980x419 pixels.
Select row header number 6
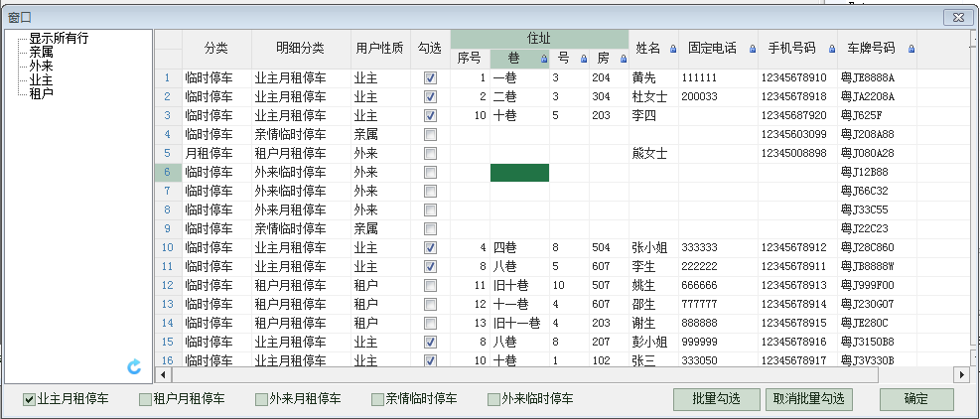pyautogui.click(x=168, y=172)
